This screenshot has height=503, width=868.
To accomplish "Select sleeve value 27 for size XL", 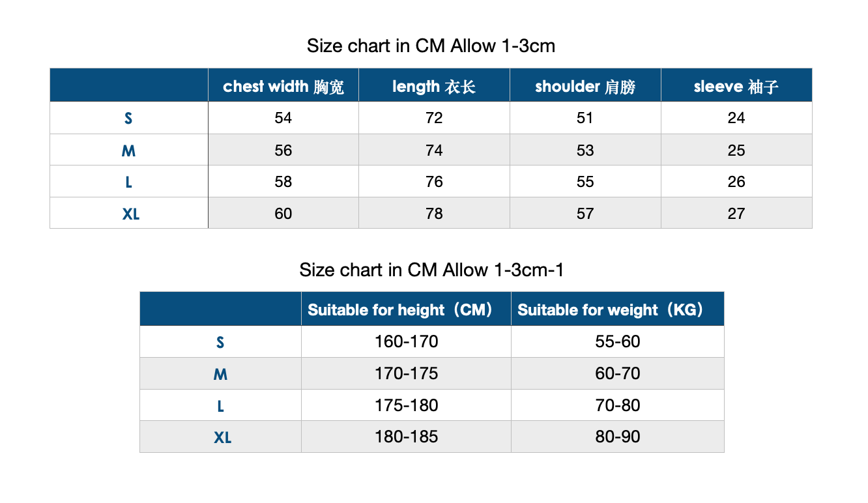I will [x=736, y=213].
